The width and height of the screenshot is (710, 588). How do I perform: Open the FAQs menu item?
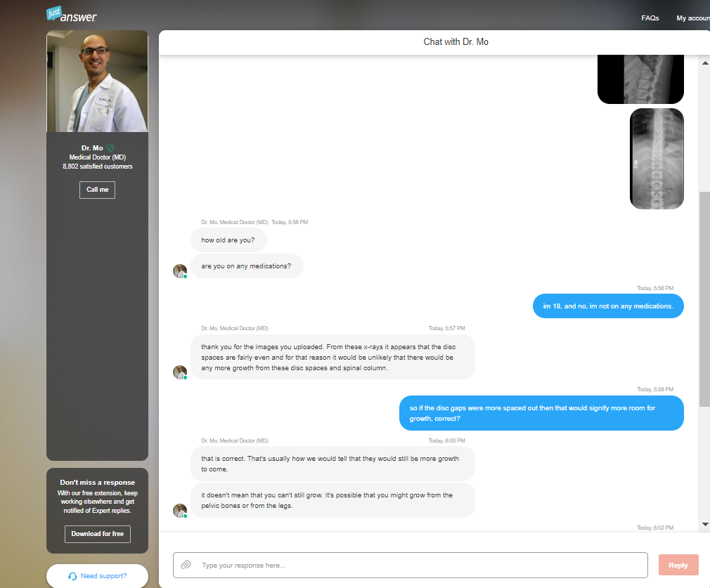coord(650,18)
